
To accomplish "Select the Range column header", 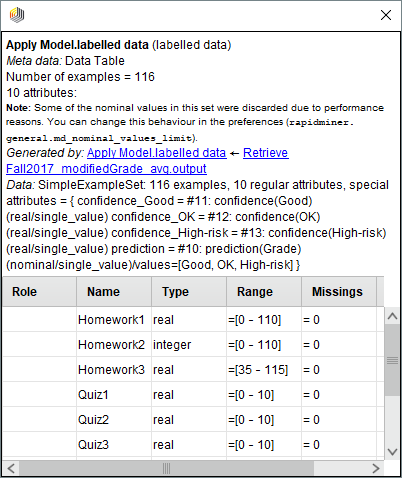I will [x=264, y=292].
